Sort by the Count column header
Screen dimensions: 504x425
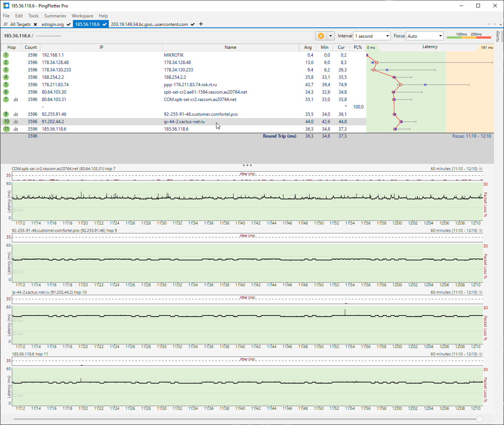[31, 47]
